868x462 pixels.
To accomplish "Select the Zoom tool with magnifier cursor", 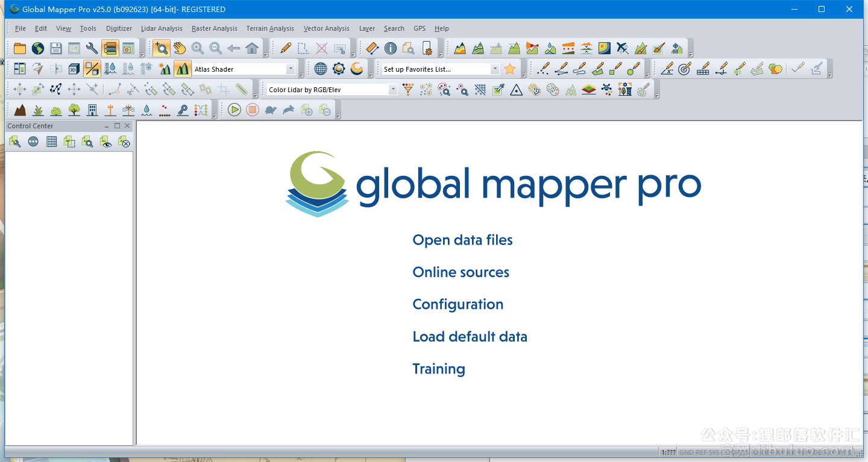I will tap(161, 49).
